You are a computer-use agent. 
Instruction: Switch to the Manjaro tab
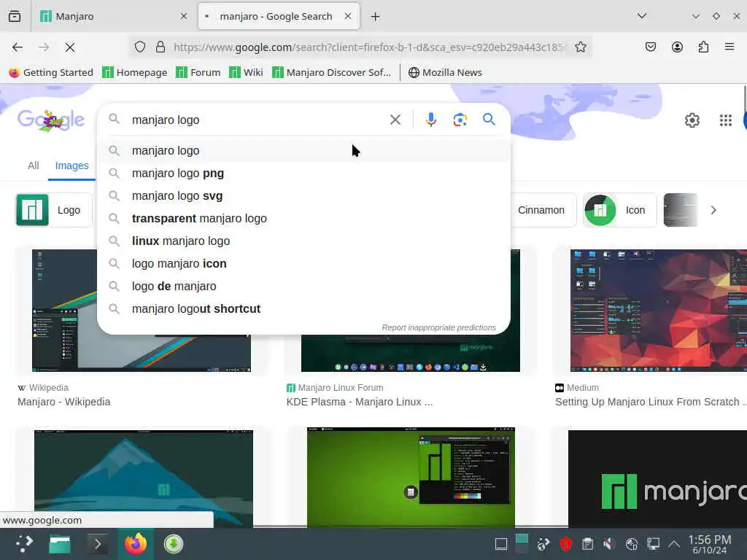115,16
